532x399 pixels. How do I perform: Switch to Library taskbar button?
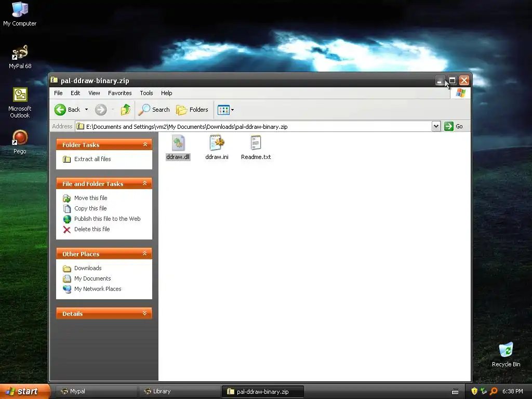click(179, 392)
